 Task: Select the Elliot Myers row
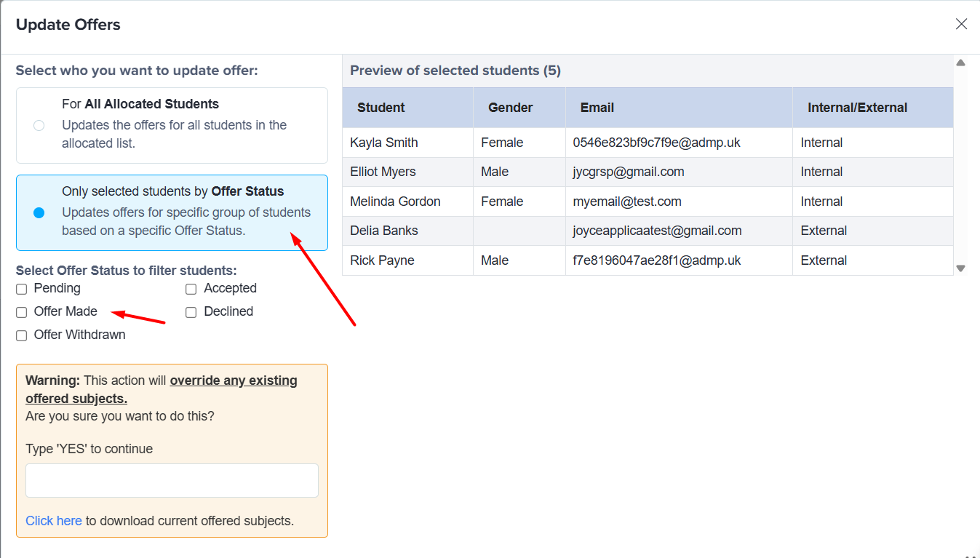pos(383,172)
